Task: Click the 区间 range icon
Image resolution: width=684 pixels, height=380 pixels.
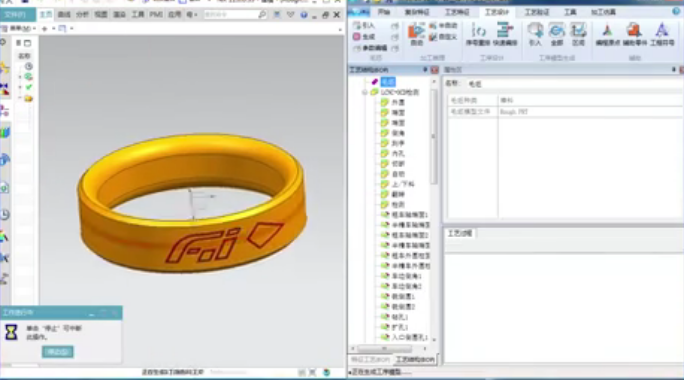Action: 578,34
